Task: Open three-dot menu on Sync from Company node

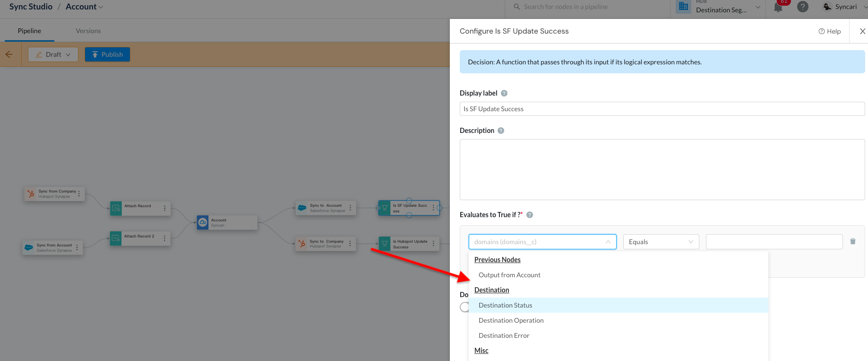Action: (79, 194)
